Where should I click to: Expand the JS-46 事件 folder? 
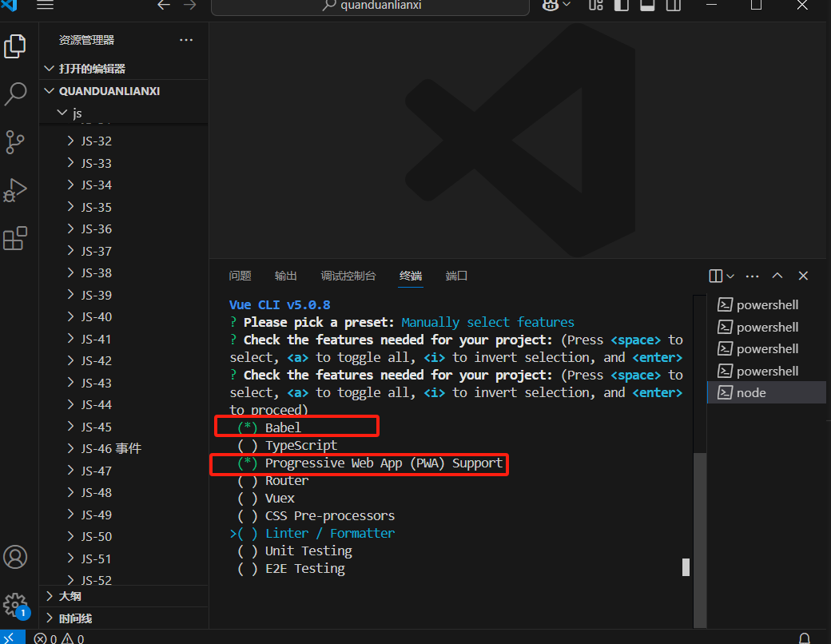[x=124, y=449]
